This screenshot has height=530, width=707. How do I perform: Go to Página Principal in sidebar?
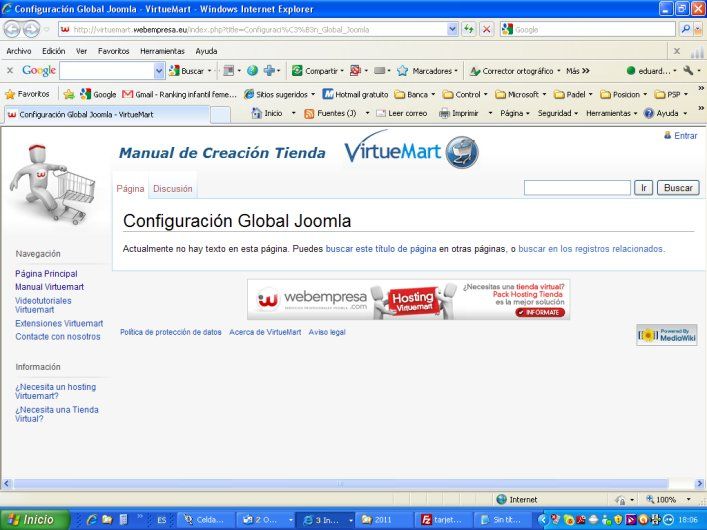pos(46,274)
